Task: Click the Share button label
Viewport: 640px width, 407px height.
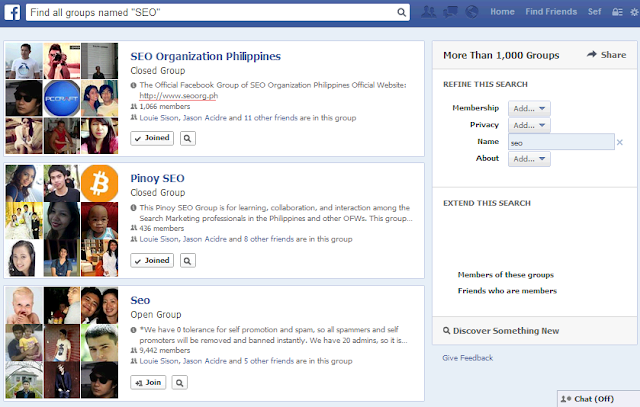Action: 613,55
